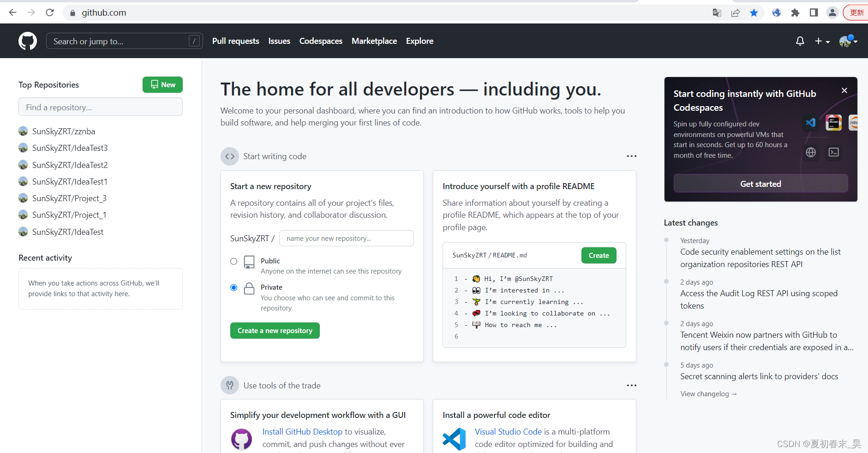Image resolution: width=868 pixels, height=453 pixels.
Task: Click the Visual Studio Code logo icon
Action: (x=454, y=439)
